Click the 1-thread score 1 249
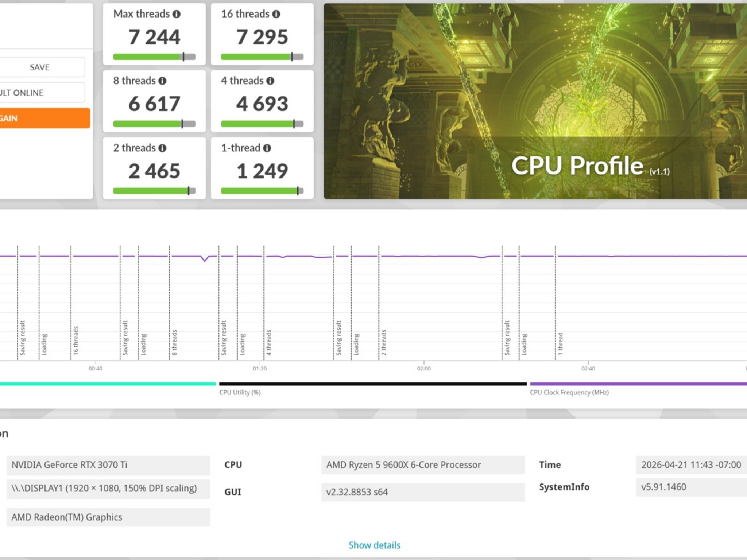The width and height of the screenshot is (747, 560). (x=262, y=171)
